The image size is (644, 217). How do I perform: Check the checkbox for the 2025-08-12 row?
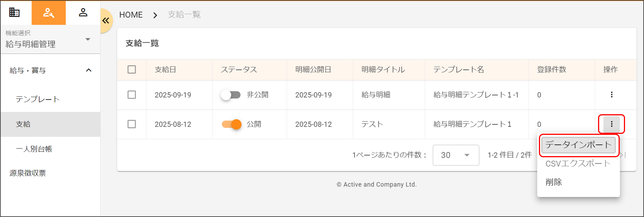132,124
